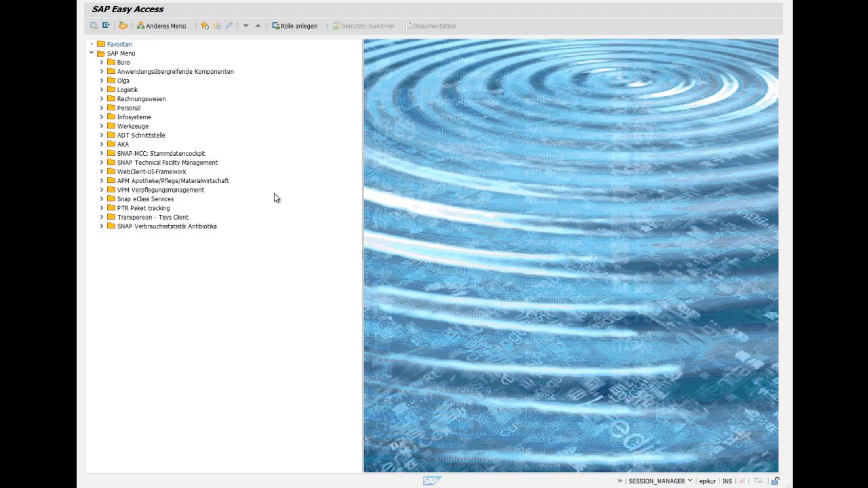Click the Infosysteme folder icon
868x488 pixels.
coord(111,117)
